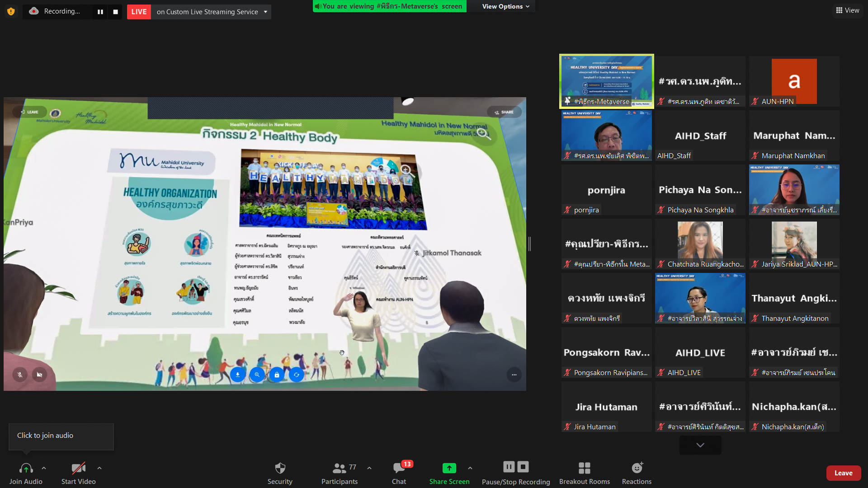The height and width of the screenshot is (488, 868).
Task: Click the 'Click to join audio' tooltip
Action: coord(61,436)
